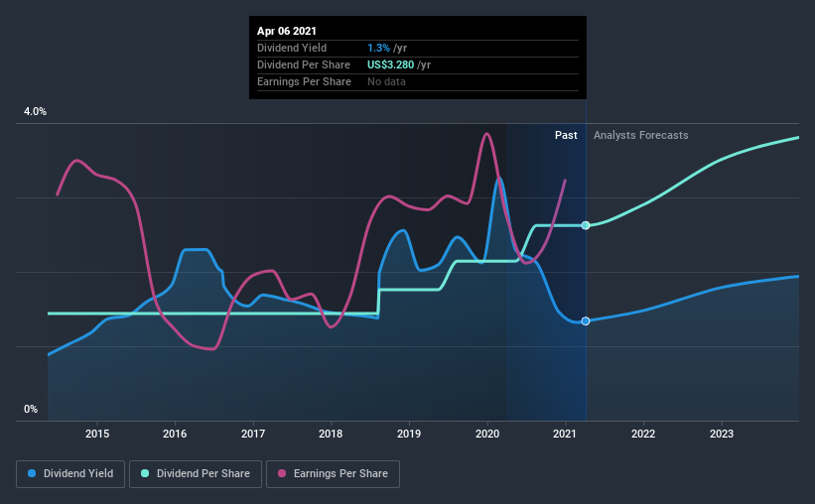Click the 4.0% y-axis label
Image resolution: width=815 pixels, height=504 pixels.
pyautogui.click(x=35, y=112)
